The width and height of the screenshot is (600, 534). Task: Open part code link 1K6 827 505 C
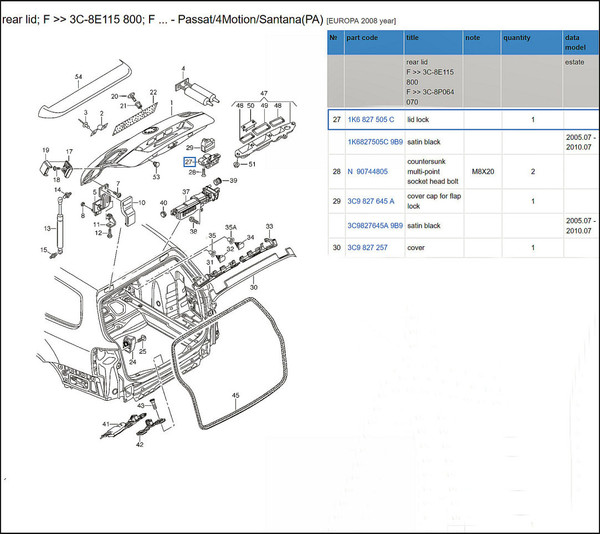coord(370,120)
